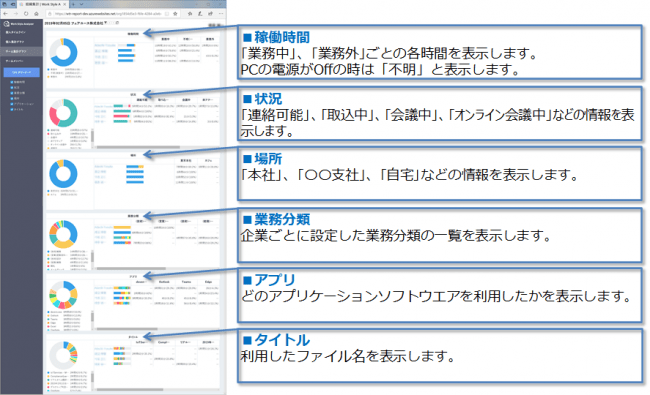Click the 状況 teal and pink donut chart
The width and height of the screenshot is (650, 395).
(63, 113)
